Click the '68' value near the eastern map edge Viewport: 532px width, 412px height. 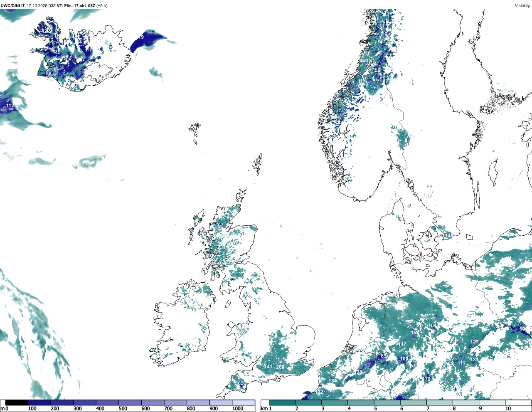(523, 348)
